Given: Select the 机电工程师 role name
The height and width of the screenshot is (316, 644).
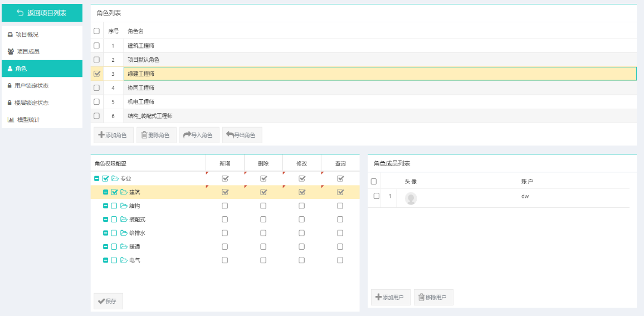Looking at the screenshot, I should pos(141,101).
